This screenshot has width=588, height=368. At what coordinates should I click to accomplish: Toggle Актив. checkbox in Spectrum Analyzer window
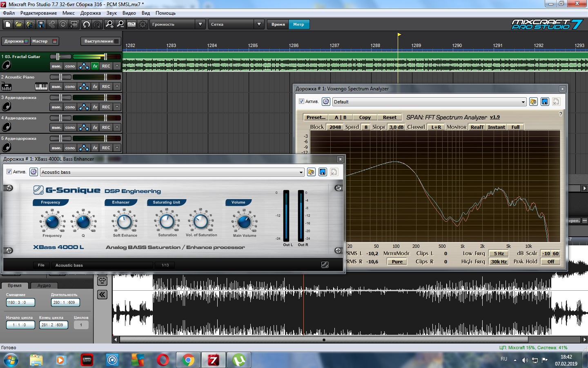coord(301,101)
